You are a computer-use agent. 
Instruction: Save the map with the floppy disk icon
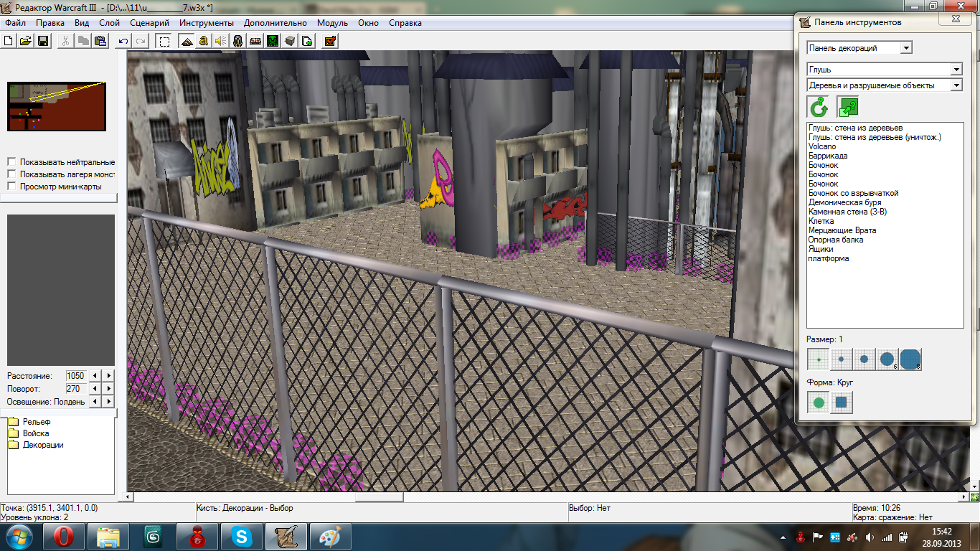43,41
